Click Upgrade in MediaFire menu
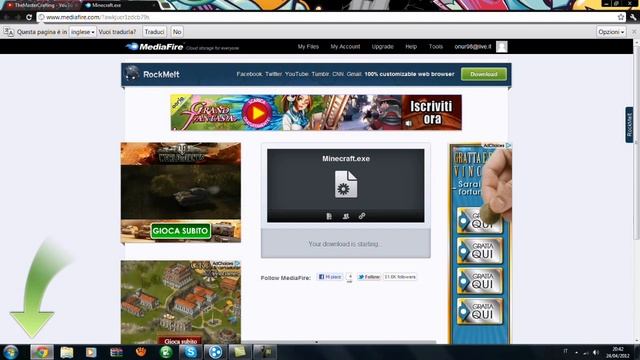This screenshot has width=640, height=360. (x=382, y=47)
